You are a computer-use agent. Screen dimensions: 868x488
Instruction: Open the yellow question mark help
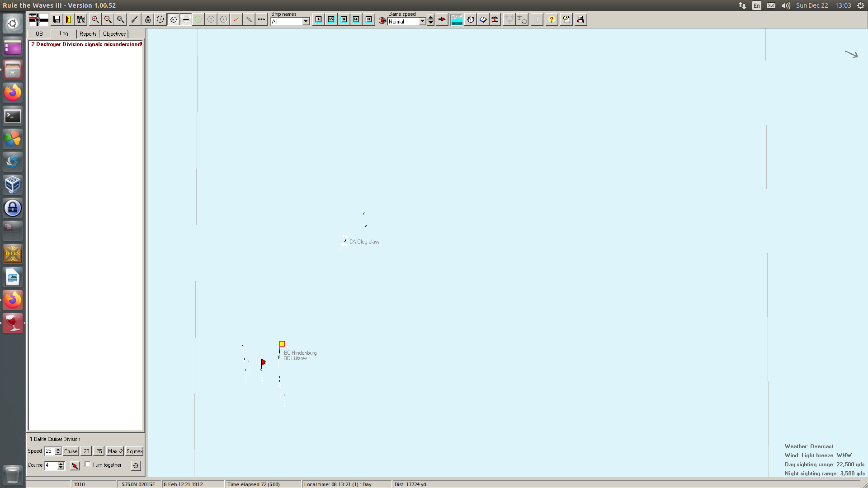click(x=552, y=19)
